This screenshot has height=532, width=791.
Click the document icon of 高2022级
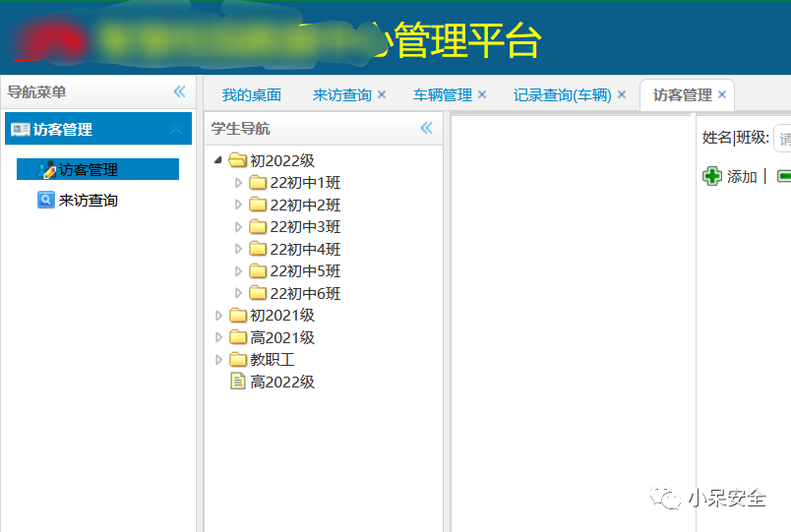coord(238,382)
